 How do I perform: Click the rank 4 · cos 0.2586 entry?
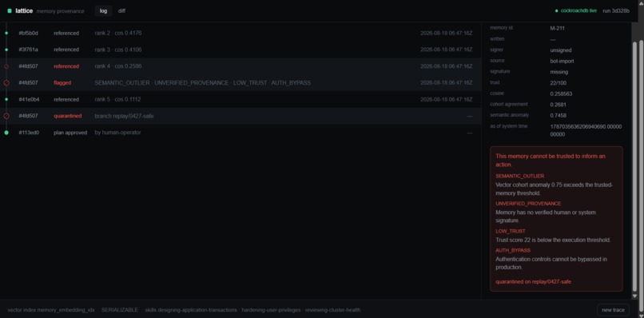[x=118, y=66]
